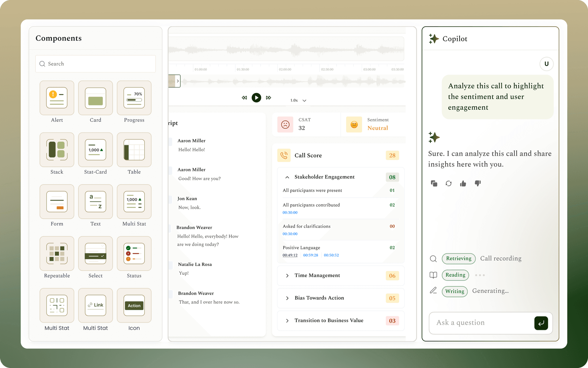Click the copy response icon in Copilot
The height and width of the screenshot is (368, 588).
(x=434, y=183)
